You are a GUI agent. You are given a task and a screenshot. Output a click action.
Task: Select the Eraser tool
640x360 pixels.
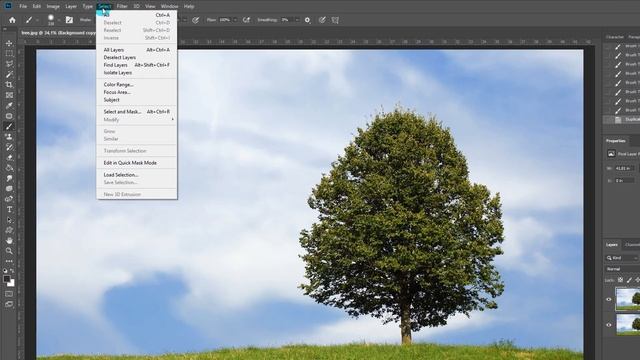[x=9, y=158]
